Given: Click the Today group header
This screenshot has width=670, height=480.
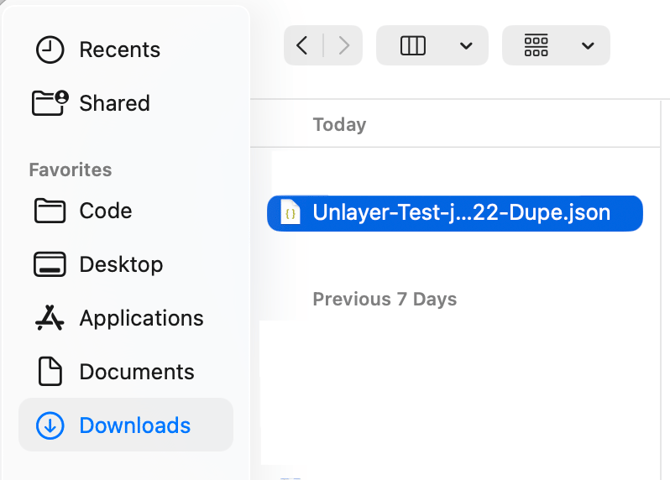Looking at the screenshot, I should tap(339, 124).
